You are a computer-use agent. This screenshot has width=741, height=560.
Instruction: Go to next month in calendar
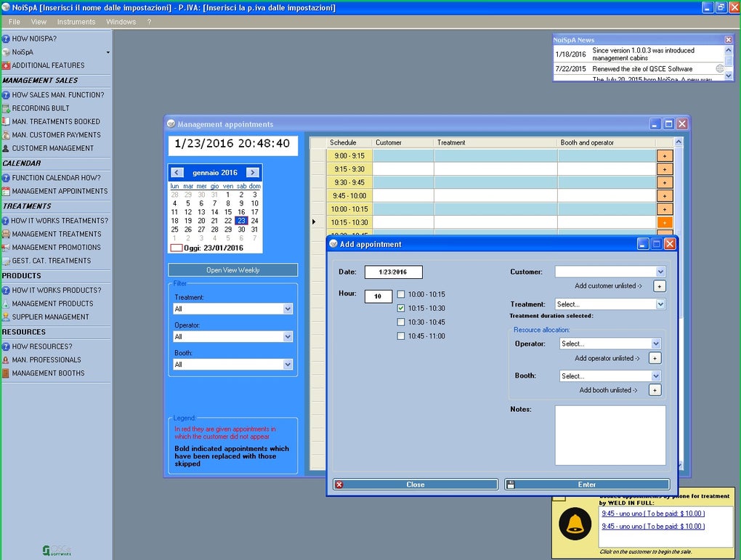(252, 173)
